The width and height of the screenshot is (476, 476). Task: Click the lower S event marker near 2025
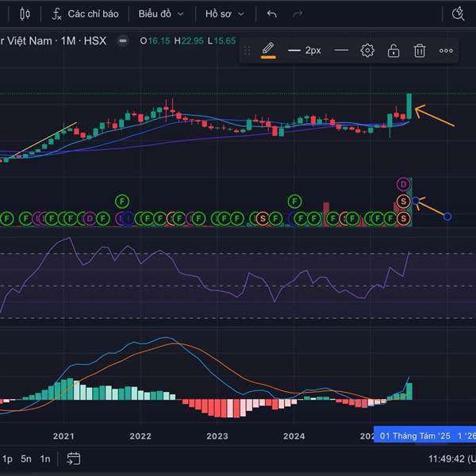403,218
